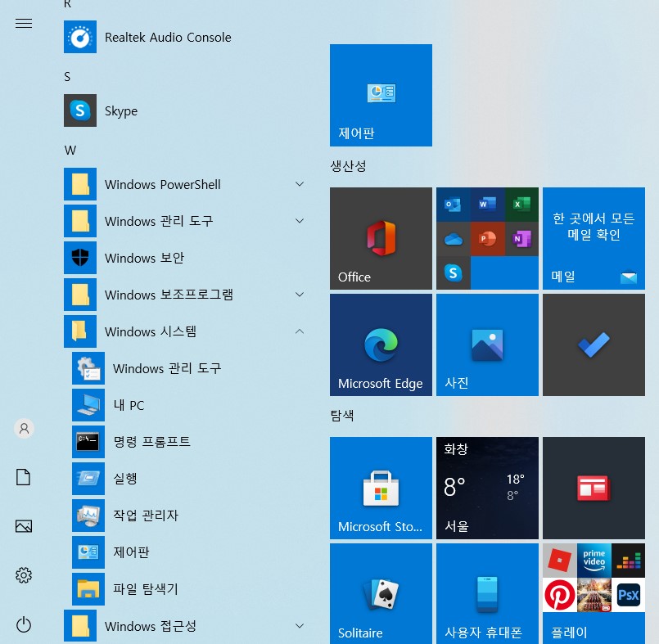This screenshot has width=659, height=644.
Task: Open the Microsoft Edge tile
Action: click(x=381, y=345)
